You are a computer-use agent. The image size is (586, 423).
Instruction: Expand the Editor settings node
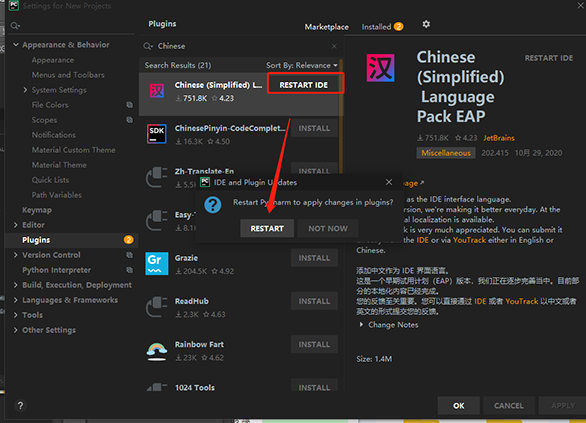[16, 225]
